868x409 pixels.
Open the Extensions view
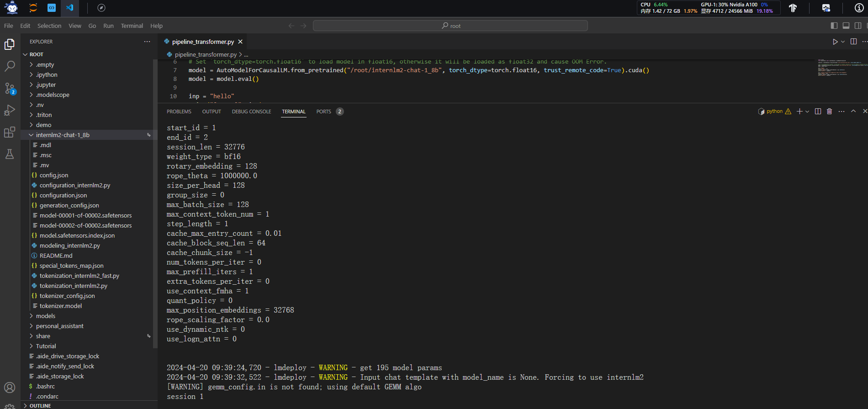[10, 132]
